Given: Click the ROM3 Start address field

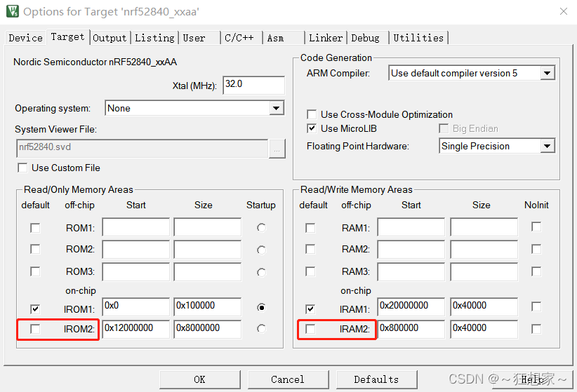Looking at the screenshot, I should [x=135, y=272].
